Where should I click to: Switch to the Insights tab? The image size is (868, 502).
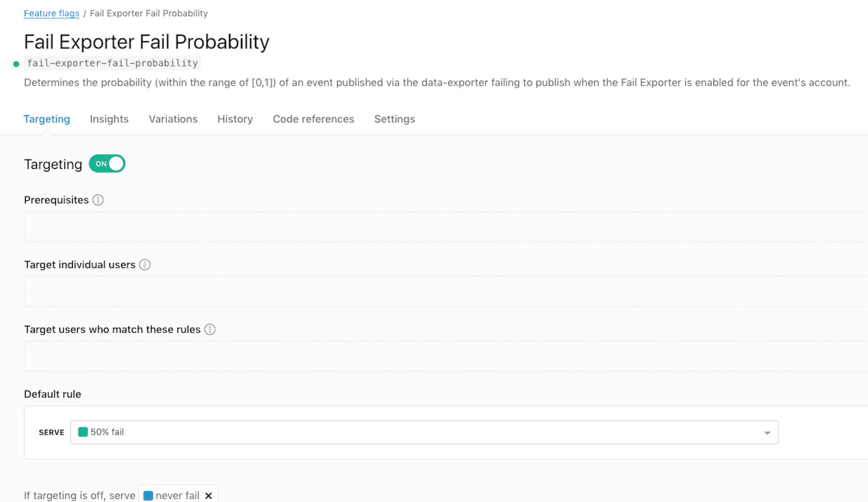[109, 119]
